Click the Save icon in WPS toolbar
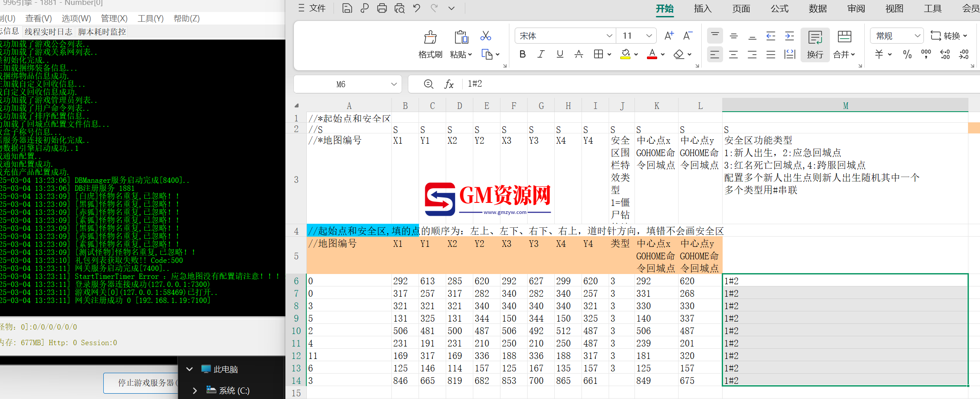 point(347,8)
